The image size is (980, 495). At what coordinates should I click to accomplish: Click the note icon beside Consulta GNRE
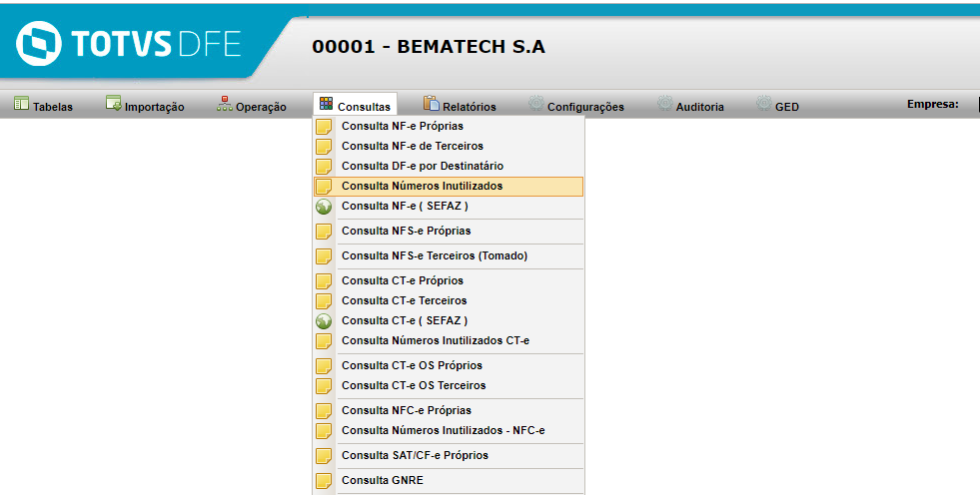pos(324,481)
